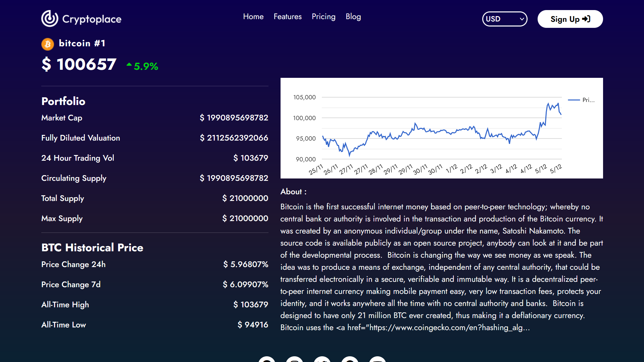Click the 'About :' heading

coord(294,192)
